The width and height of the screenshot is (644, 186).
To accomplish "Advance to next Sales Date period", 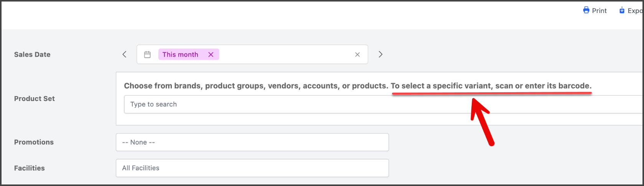I will pos(380,54).
